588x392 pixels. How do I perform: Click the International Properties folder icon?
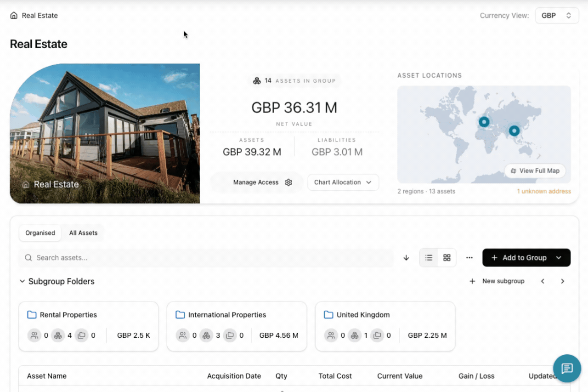[x=180, y=315]
